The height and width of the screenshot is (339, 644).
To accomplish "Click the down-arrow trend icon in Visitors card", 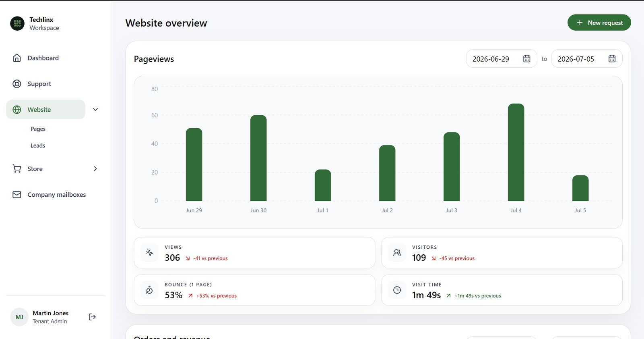I will click(433, 258).
